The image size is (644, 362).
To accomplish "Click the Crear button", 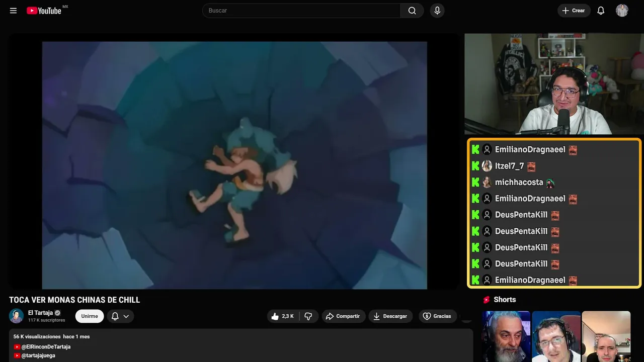I will click(x=574, y=11).
